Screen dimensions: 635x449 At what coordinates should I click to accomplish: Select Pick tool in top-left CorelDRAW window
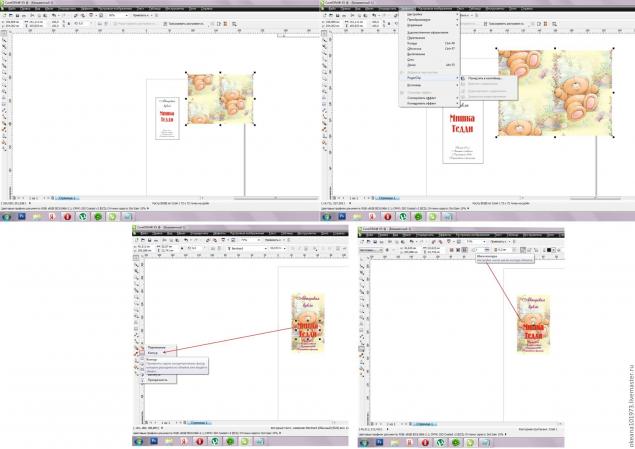pyautogui.click(x=4, y=34)
